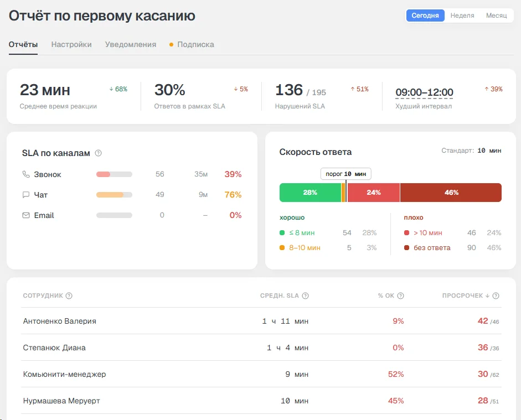Click the green 28% bar segment
Screen dimensions: 521x420
(310, 193)
